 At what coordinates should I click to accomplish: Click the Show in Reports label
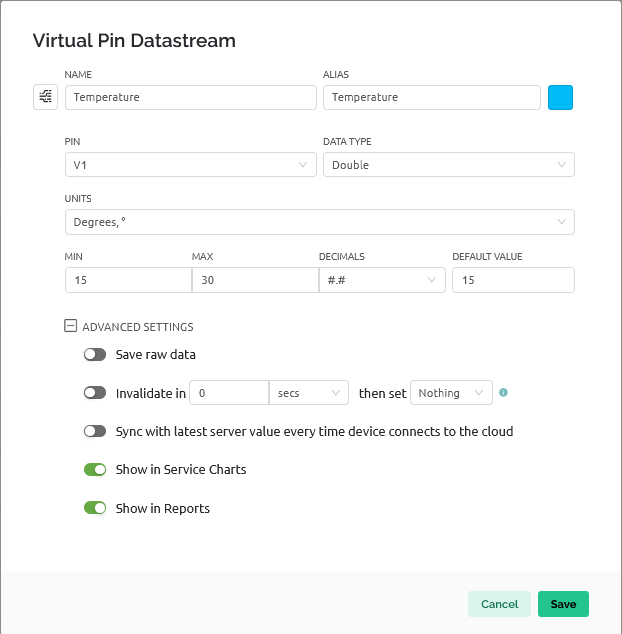(163, 508)
